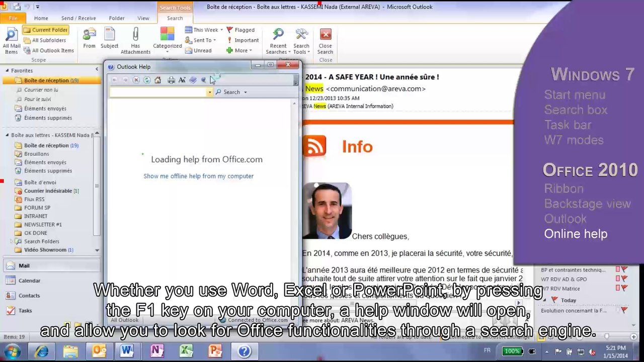Toggle flag on W7 RDV Matrice task
This screenshot has width=644, height=362.
pyautogui.click(x=624, y=289)
